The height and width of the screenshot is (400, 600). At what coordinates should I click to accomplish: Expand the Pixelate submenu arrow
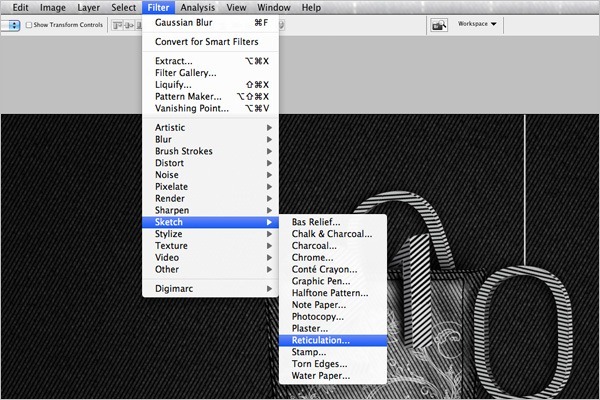[x=269, y=187]
